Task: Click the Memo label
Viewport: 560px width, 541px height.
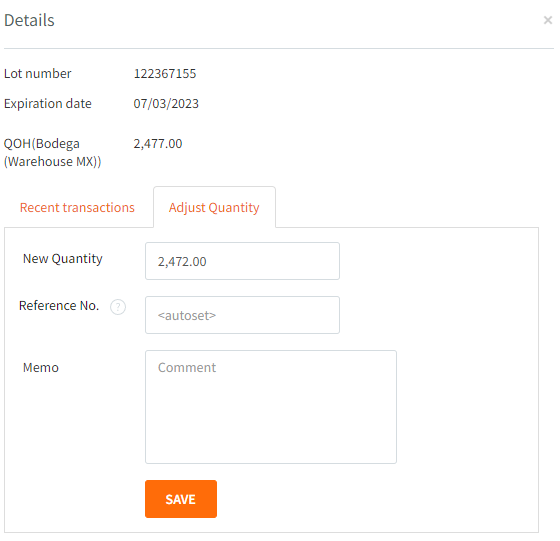Action: tap(41, 367)
